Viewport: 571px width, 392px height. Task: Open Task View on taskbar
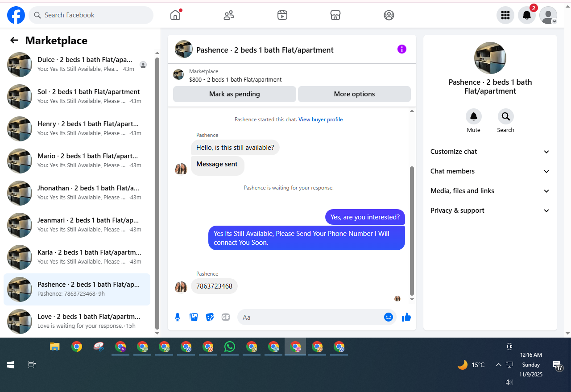click(x=32, y=365)
